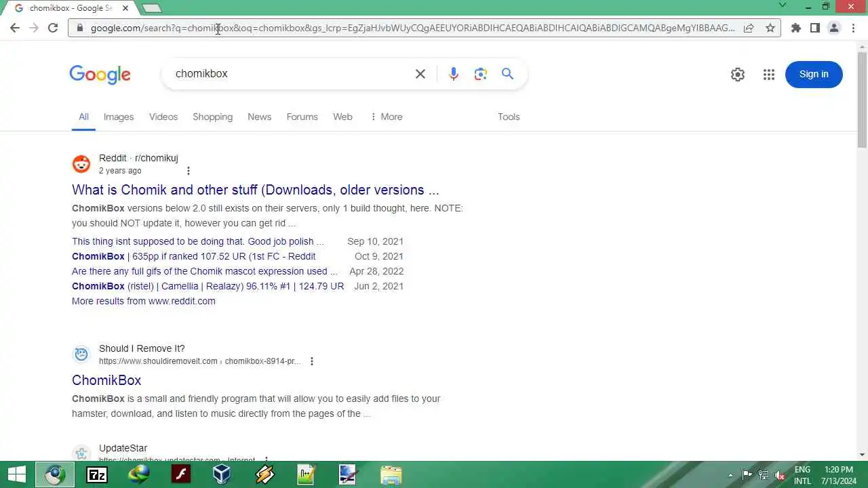Open the Tools filter button
The width and height of the screenshot is (868, 488).
[x=509, y=117]
